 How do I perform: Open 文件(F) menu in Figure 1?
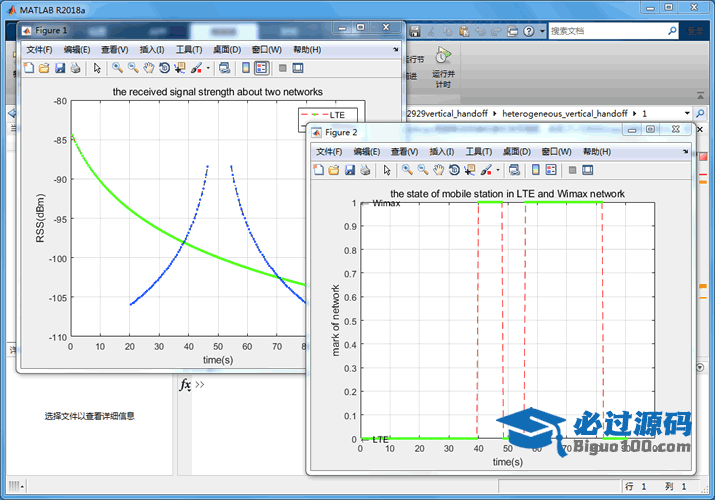pyautogui.click(x=39, y=50)
